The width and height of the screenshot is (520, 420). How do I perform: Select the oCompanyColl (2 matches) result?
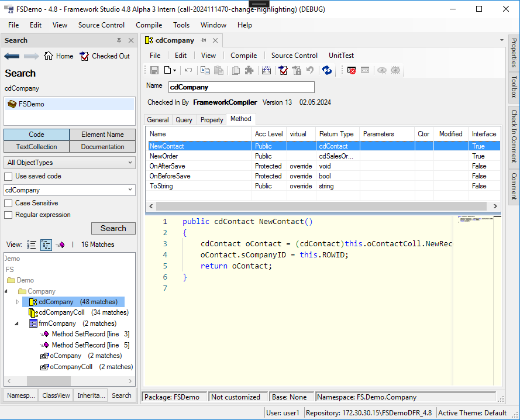point(86,367)
